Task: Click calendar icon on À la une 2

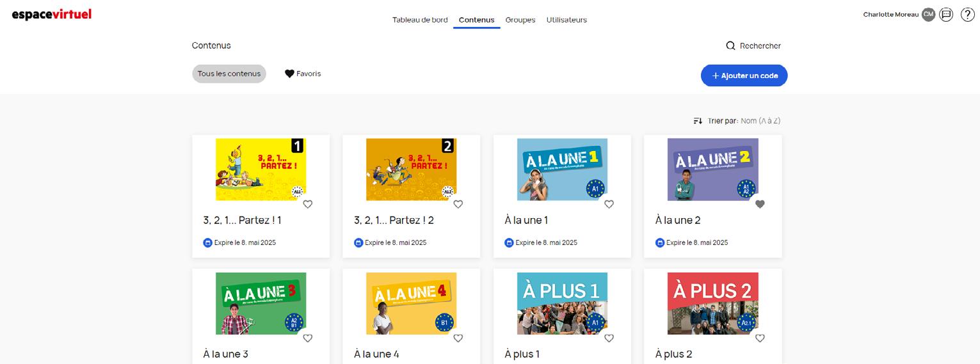Action: pos(660,242)
